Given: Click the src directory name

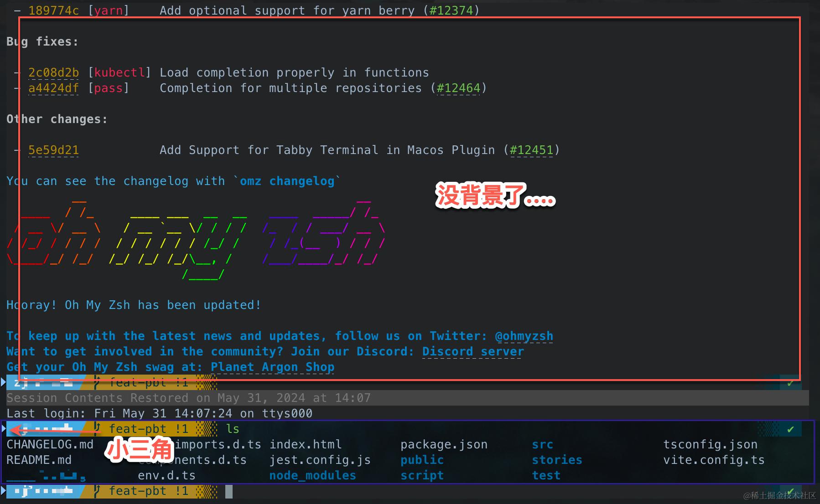Looking at the screenshot, I should 542,444.
